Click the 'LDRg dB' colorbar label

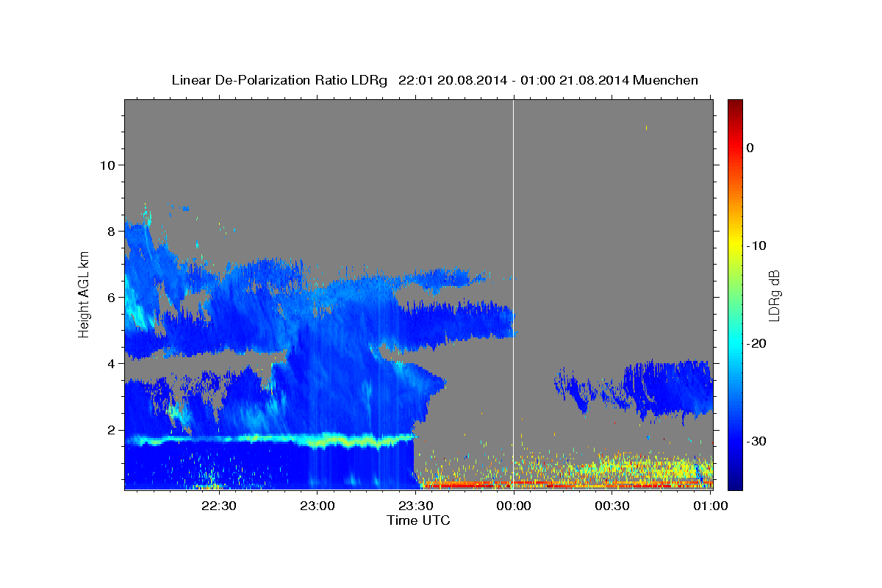(x=773, y=295)
